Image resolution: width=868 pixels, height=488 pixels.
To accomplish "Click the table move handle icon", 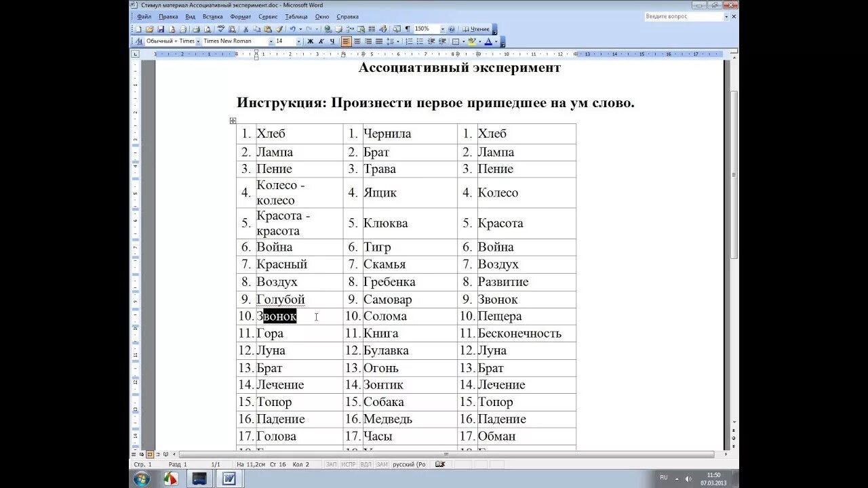I will click(233, 121).
